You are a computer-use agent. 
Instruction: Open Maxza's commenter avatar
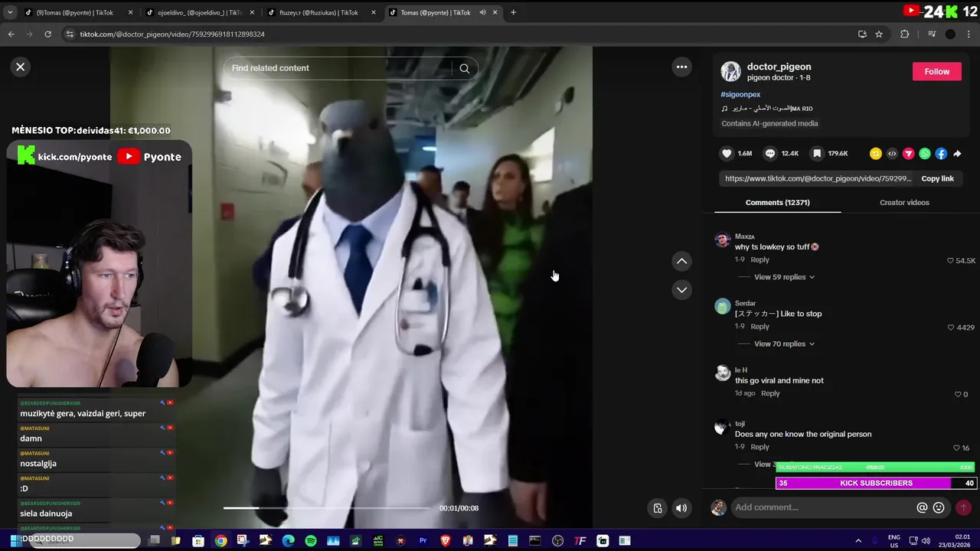[723, 240]
